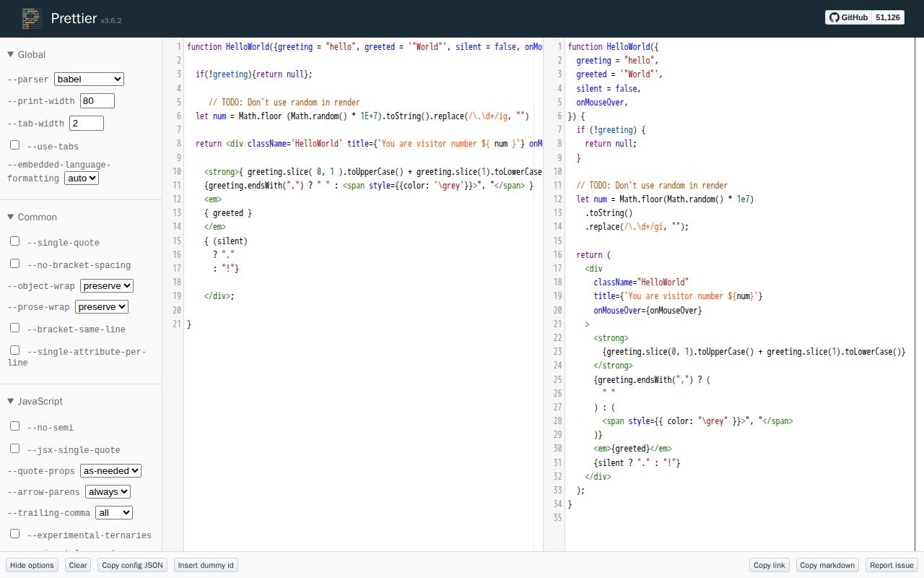This screenshot has width=924, height=578.
Task: Click the Report issue button
Action: (891, 565)
